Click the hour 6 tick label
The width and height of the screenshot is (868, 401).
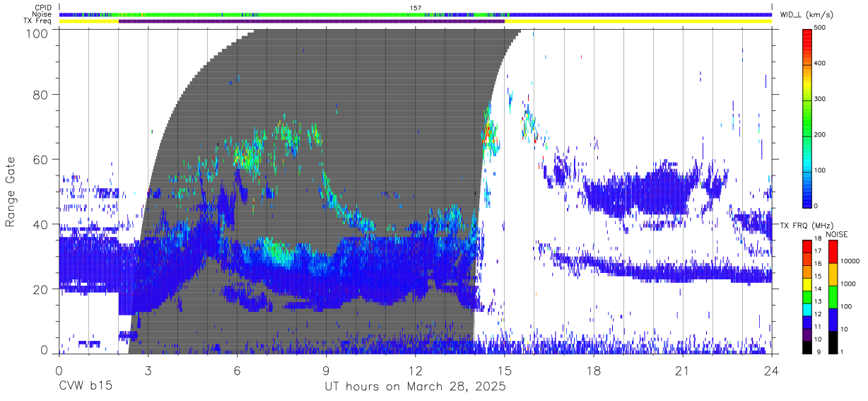(237, 371)
